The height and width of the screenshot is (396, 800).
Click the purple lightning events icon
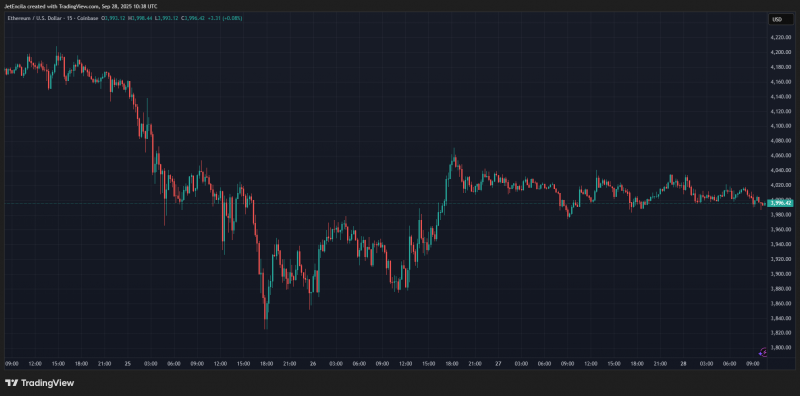pos(763,352)
